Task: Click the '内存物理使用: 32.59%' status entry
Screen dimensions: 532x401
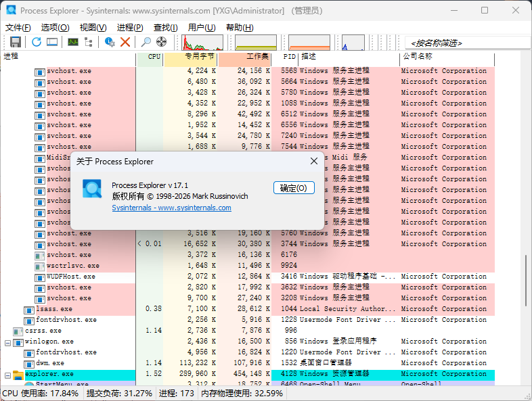Action: (242, 394)
